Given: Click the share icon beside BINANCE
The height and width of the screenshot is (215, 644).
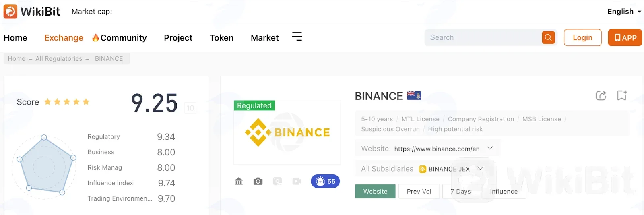Looking at the screenshot, I should (x=601, y=95).
